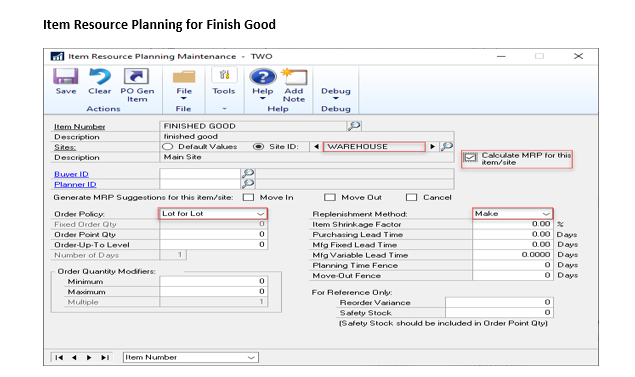Viewport: 635px width, 377px height.
Task: Click the Planner ID link
Action: click(x=75, y=184)
